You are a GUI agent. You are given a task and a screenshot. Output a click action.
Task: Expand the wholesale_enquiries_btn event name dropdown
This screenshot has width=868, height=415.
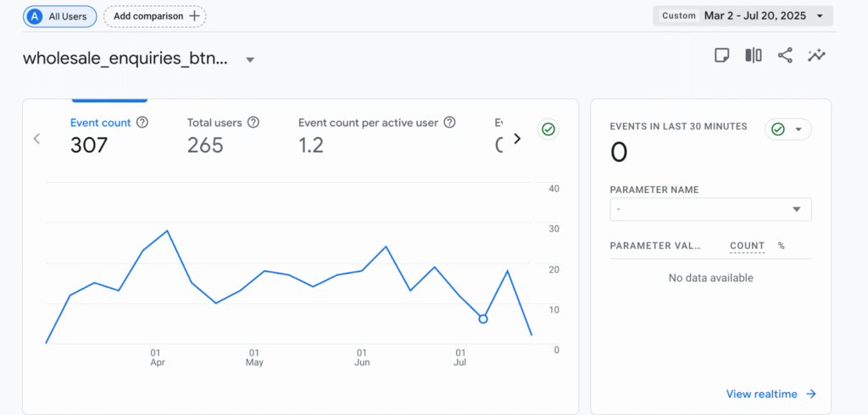click(x=250, y=60)
